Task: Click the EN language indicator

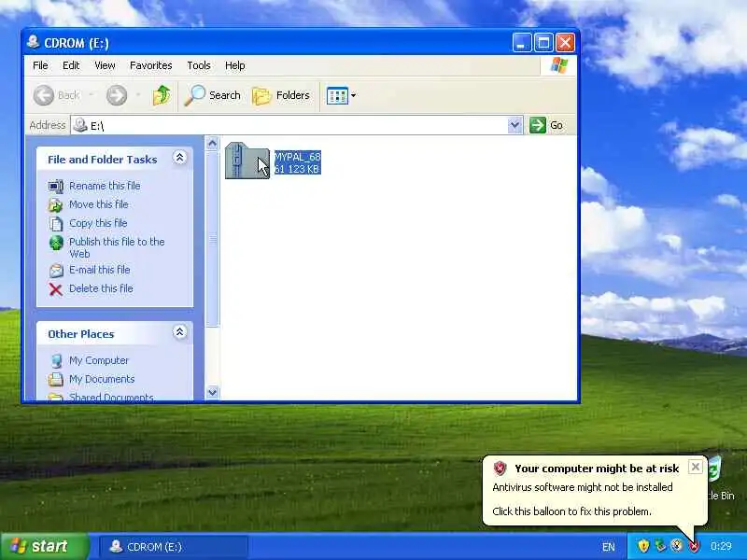Action: pyautogui.click(x=609, y=547)
